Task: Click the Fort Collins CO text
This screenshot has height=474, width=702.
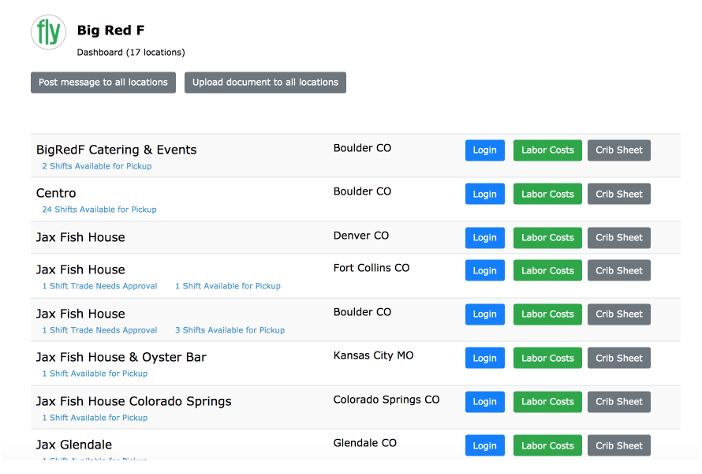Action: pyautogui.click(x=371, y=268)
